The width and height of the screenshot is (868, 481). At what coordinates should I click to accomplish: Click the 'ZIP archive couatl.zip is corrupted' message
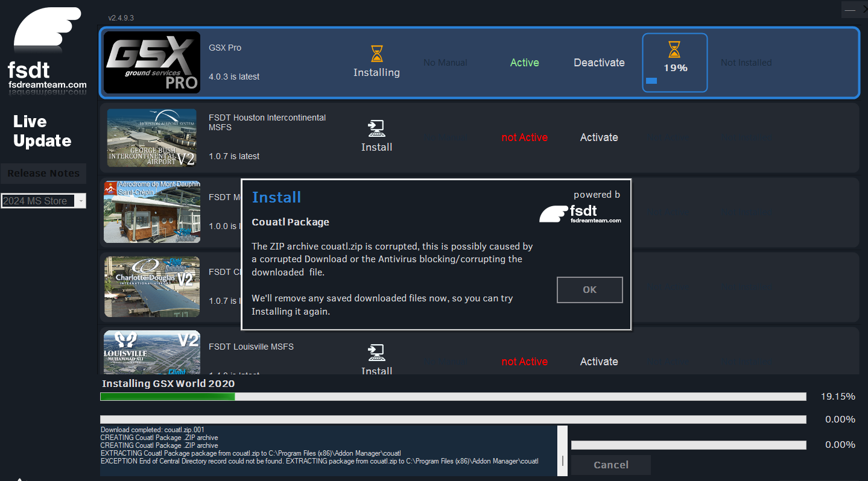(392, 259)
